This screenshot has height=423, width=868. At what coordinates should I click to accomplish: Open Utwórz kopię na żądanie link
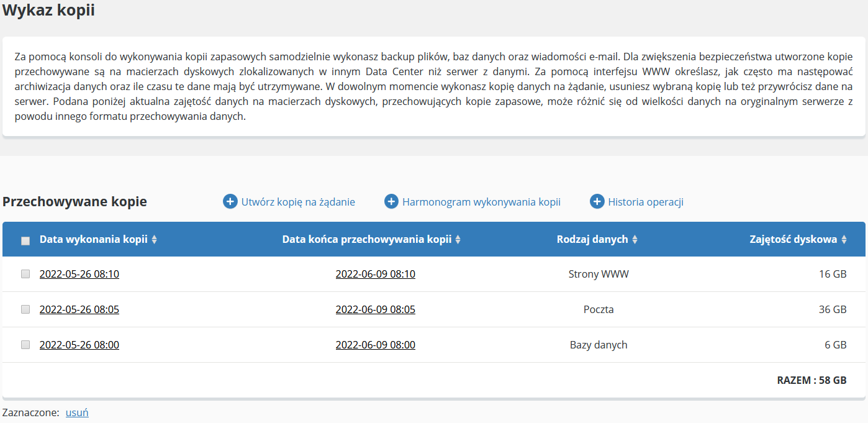[x=298, y=202]
